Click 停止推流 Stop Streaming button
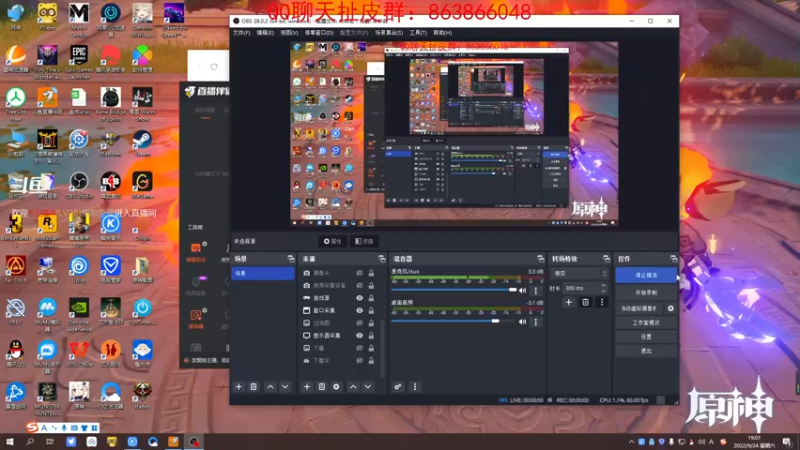 [x=646, y=275]
